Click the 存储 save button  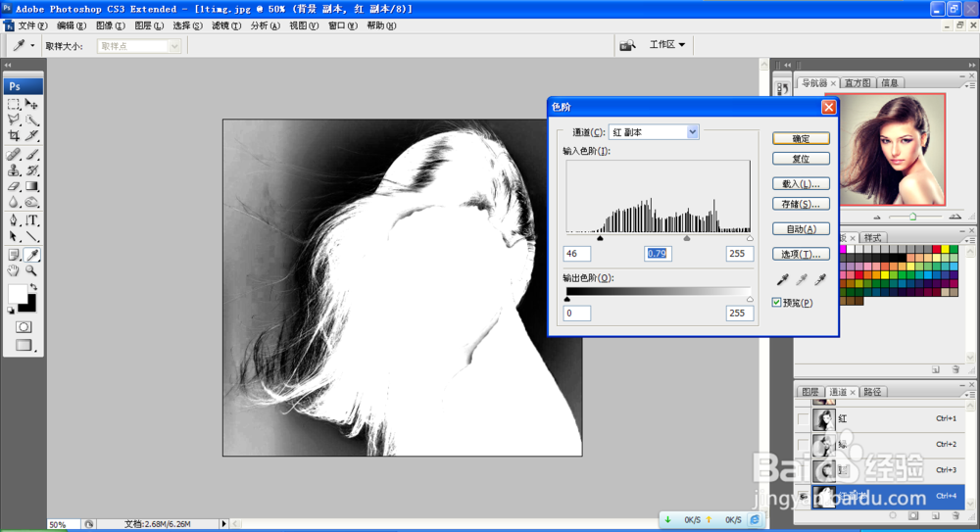click(802, 204)
